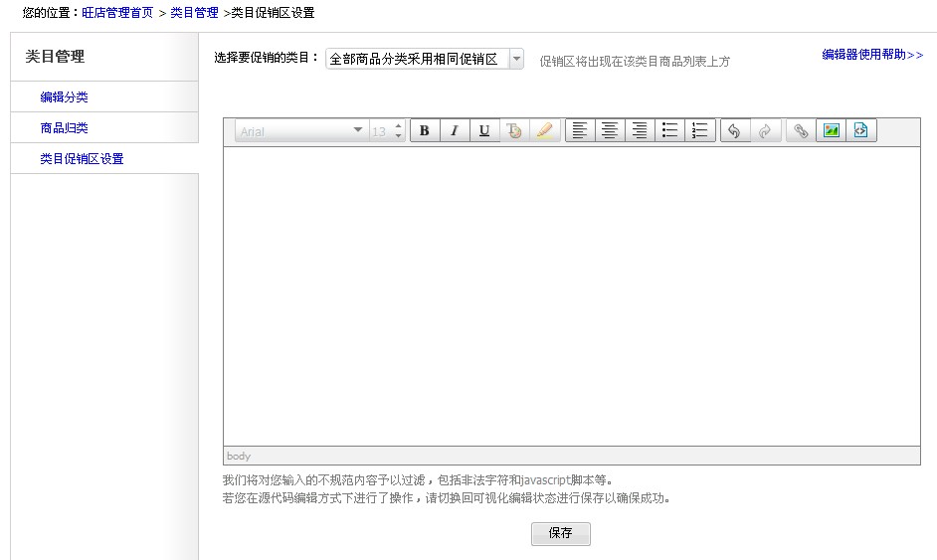Click the 选择要促销的类目 label
The height and width of the screenshot is (560, 937).
coord(267,58)
